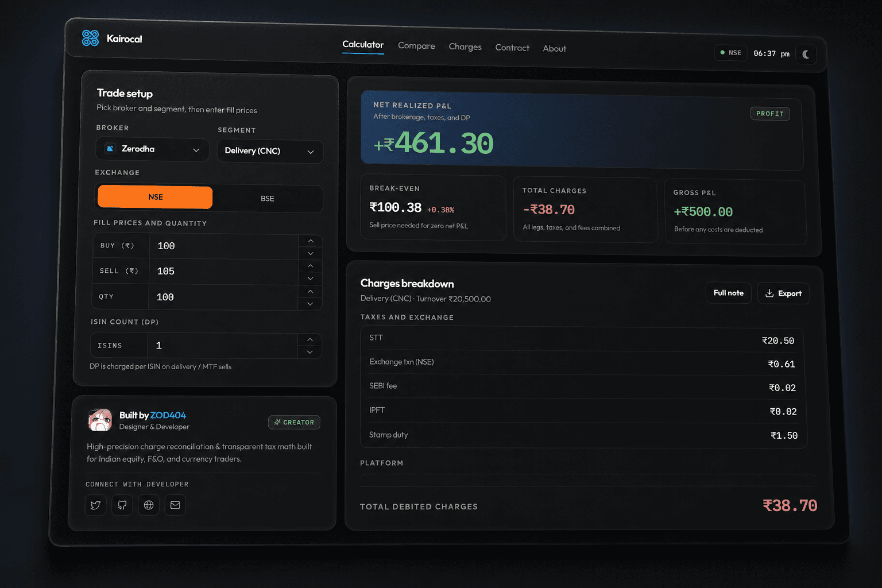
Task: Click the Kairocal brand name
Action: [124, 39]
